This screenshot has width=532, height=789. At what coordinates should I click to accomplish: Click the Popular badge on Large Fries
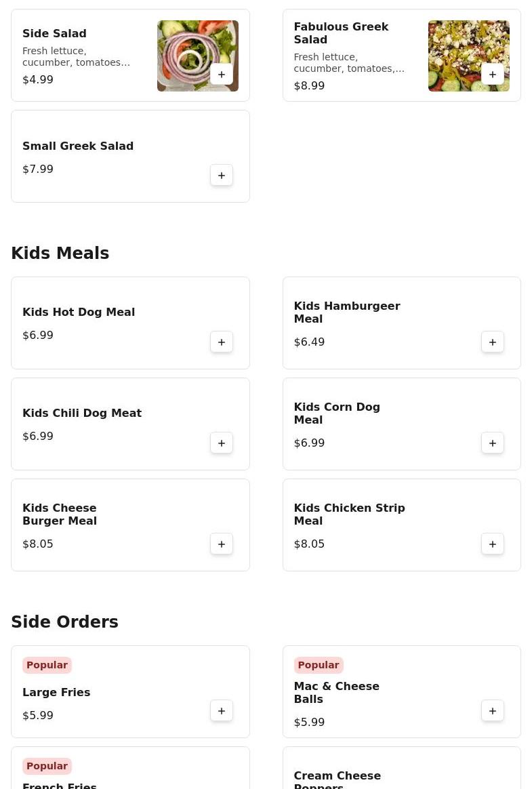(47, 665)
